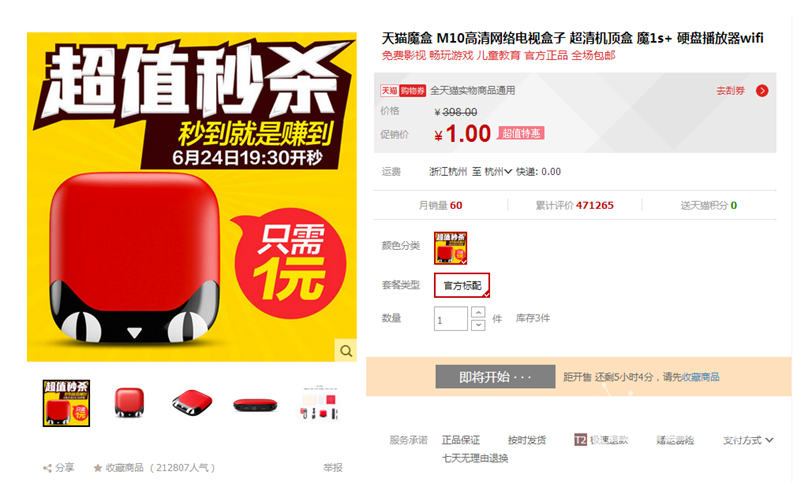This screenshot has width=800, height=482.
Task: Click the star icon to favorite 收藏商品
Action: [x=97, y=467]
